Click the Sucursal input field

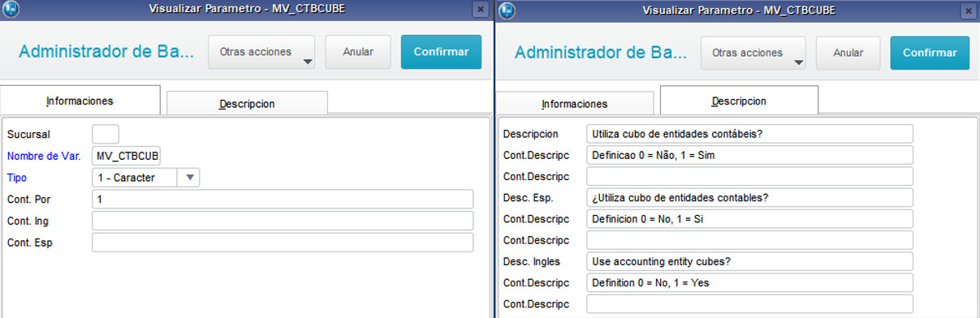pos(106,134)
